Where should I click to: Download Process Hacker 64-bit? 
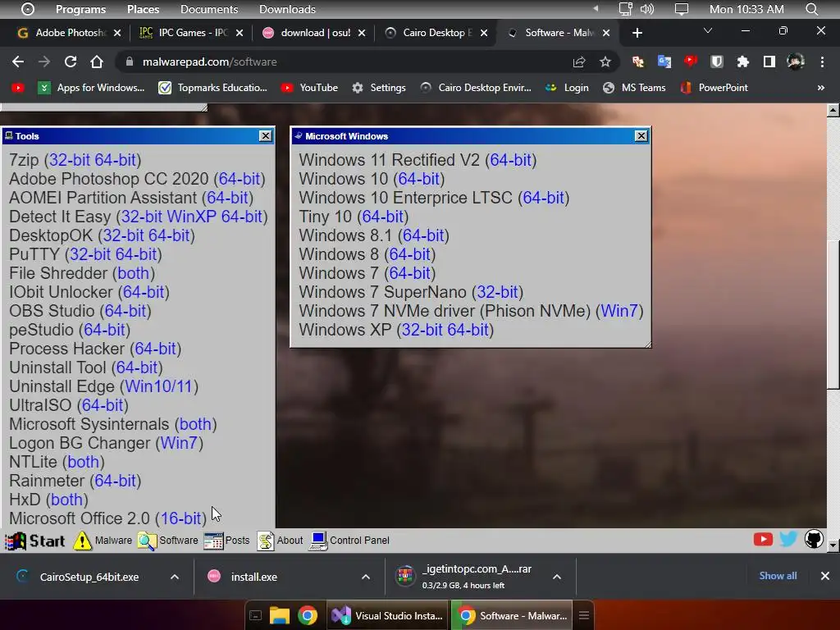(155, 349)
